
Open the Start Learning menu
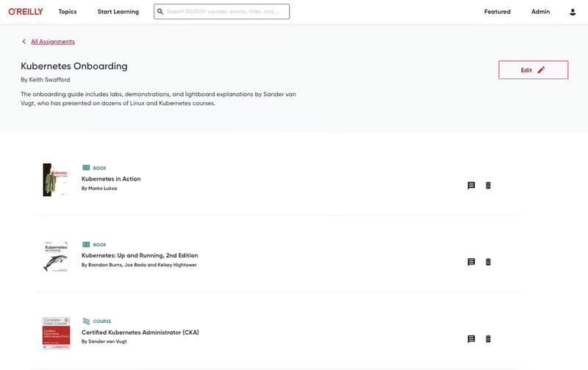click(118, 12)
